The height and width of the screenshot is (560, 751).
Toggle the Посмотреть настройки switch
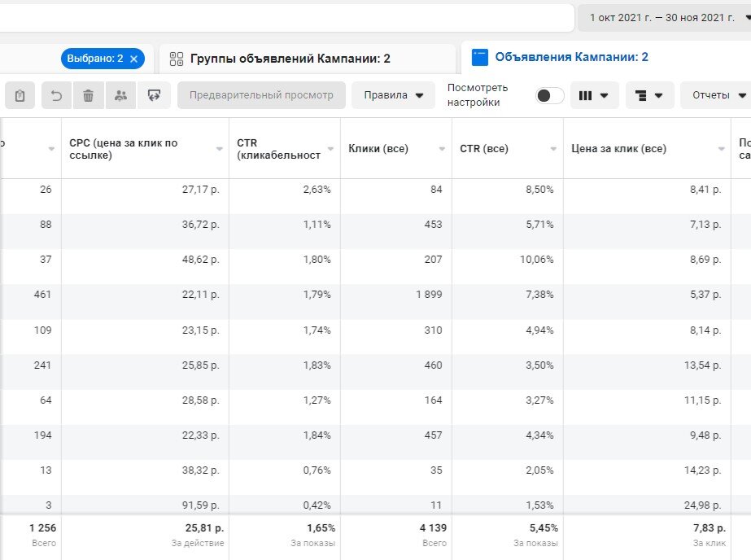pos(549,95)
